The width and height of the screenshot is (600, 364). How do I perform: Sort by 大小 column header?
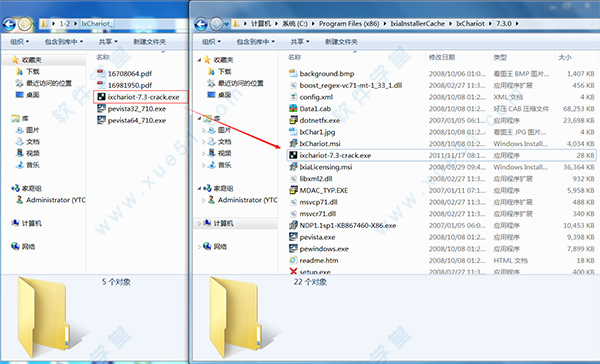point(565,57)
